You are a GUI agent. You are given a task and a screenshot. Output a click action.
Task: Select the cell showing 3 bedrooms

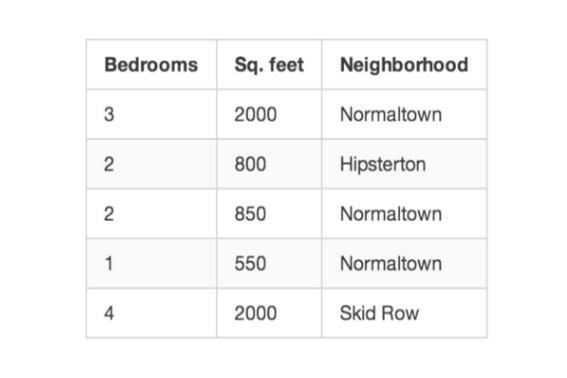(151, 114)
